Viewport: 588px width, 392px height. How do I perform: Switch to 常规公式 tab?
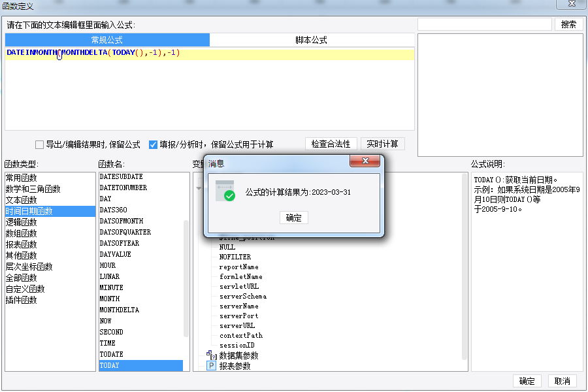[107, 40]
